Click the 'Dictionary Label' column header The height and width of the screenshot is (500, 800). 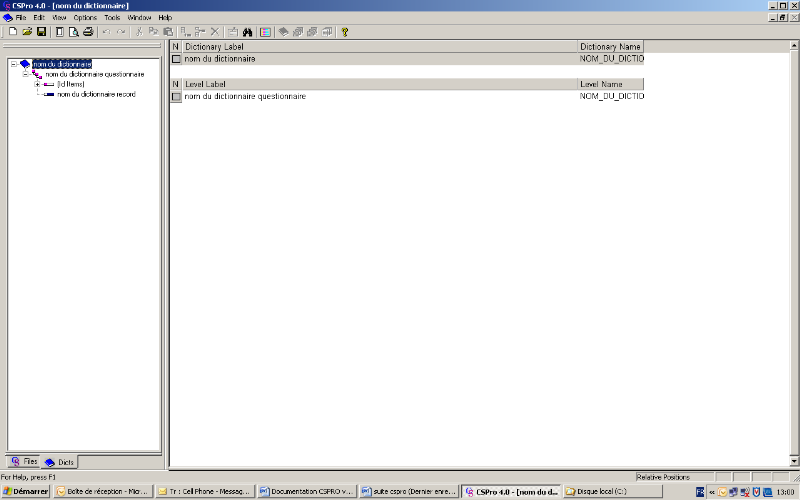tap(380, 46)
